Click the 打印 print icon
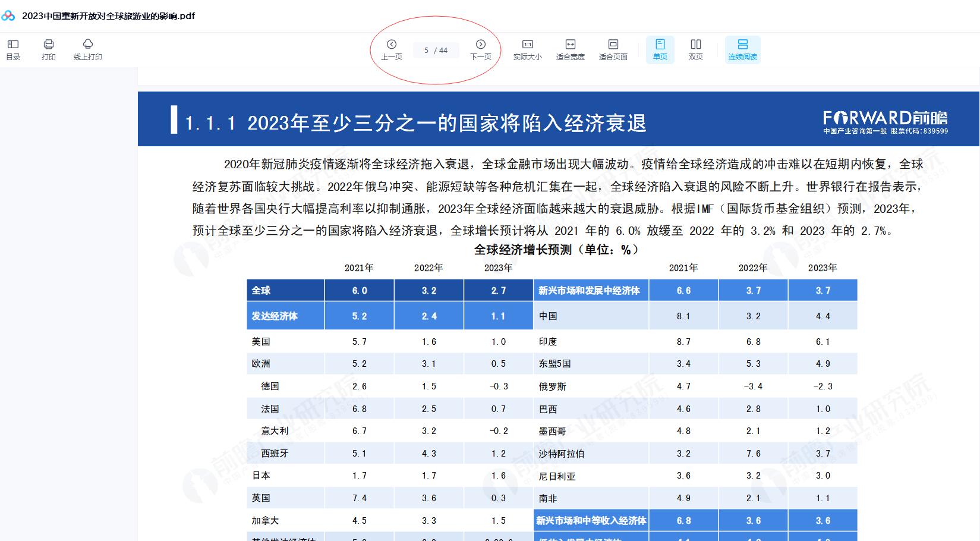 click(49, 49)
